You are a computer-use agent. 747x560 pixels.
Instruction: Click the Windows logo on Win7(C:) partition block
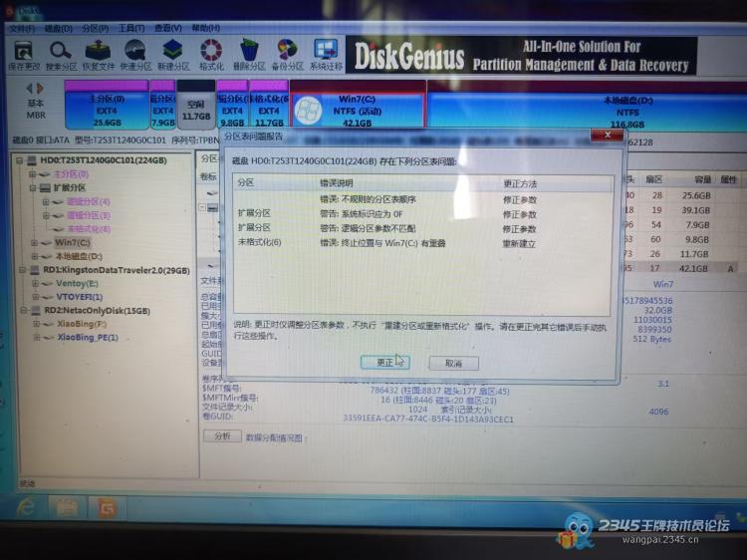pos(308,111)
